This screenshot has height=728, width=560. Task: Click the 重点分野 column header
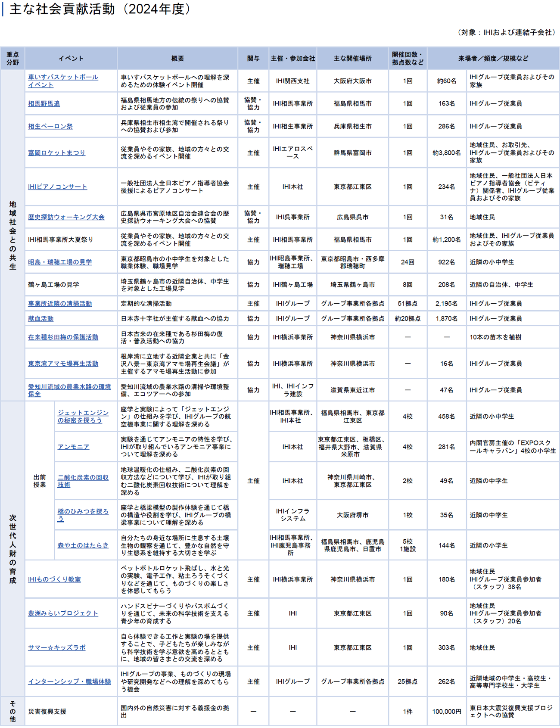12,59
